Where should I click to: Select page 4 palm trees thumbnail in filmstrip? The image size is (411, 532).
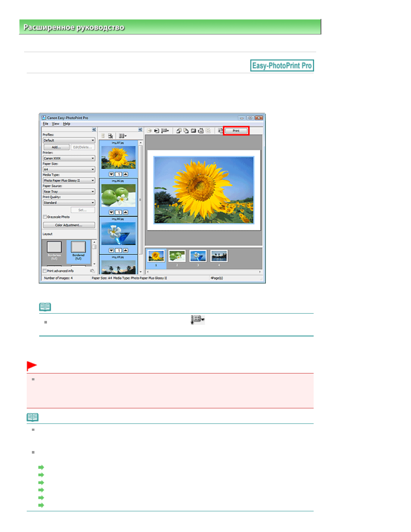[x=219, y=256]
